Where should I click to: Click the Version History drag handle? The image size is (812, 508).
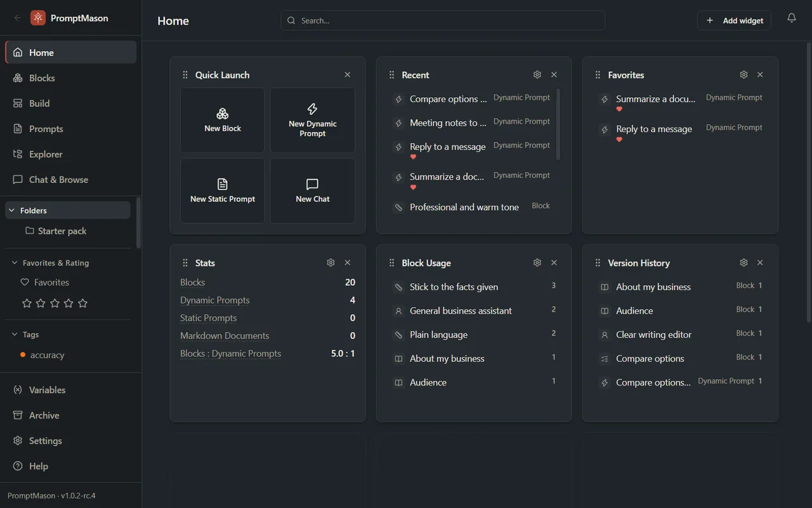click(598, 263)
